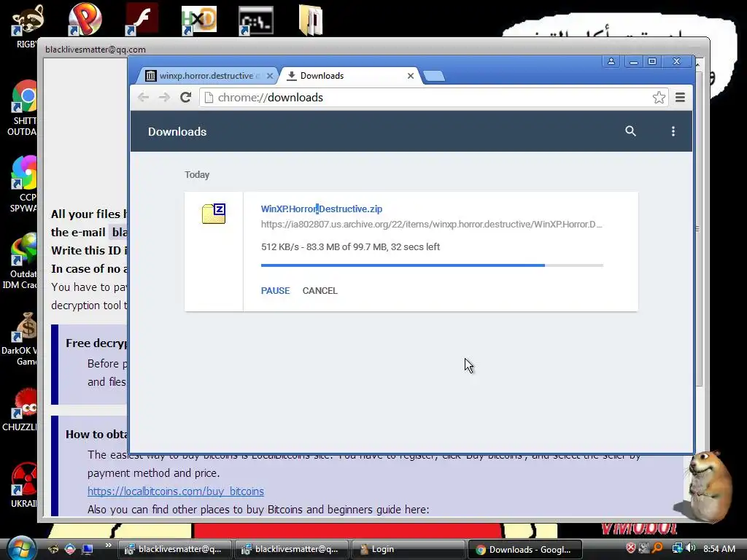The image size is (747, 560).
Task: Click the zip file icon in download card
Action: (x=214, y=214)
